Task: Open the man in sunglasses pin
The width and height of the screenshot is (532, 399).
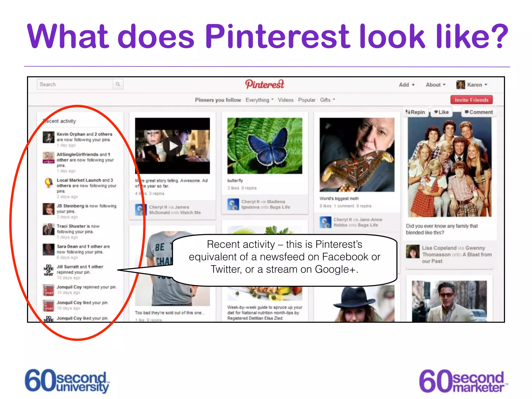Action: [449, 301]
